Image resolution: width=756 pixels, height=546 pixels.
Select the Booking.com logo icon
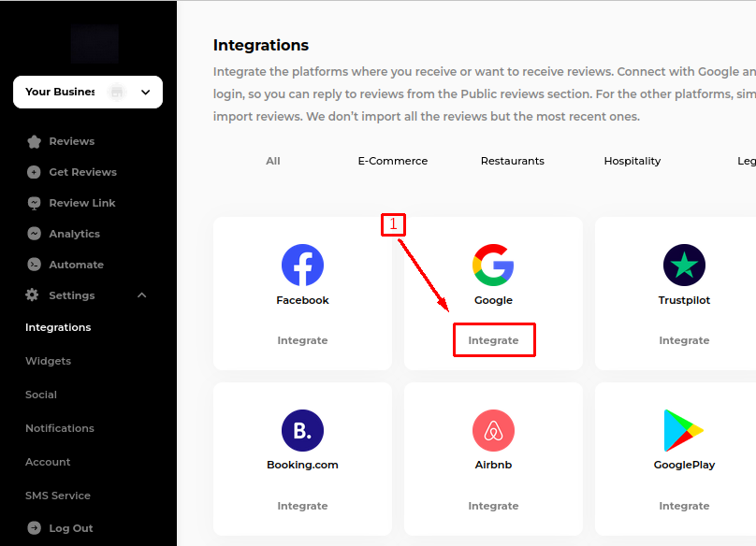coord(302,431)
